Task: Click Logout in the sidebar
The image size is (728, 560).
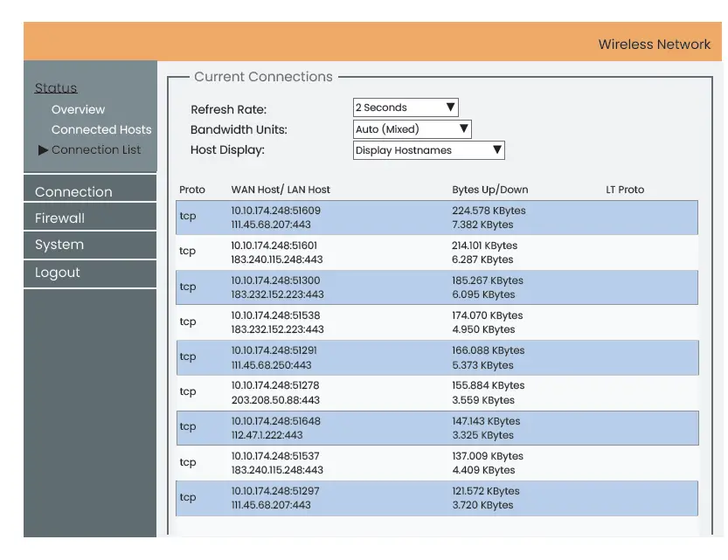Action: tap(58, 273)
